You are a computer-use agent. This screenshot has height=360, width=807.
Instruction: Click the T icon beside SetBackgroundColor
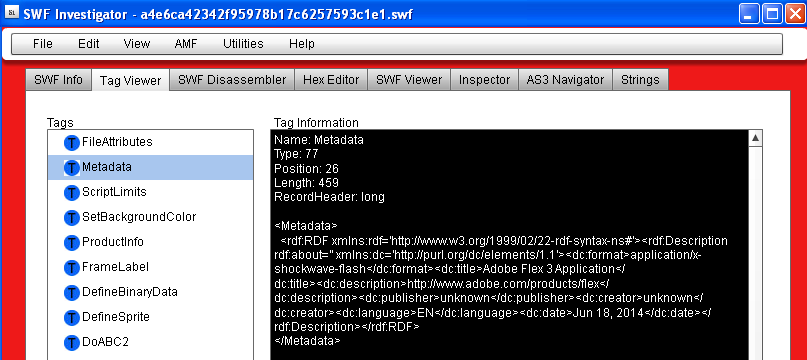point(72,218)
